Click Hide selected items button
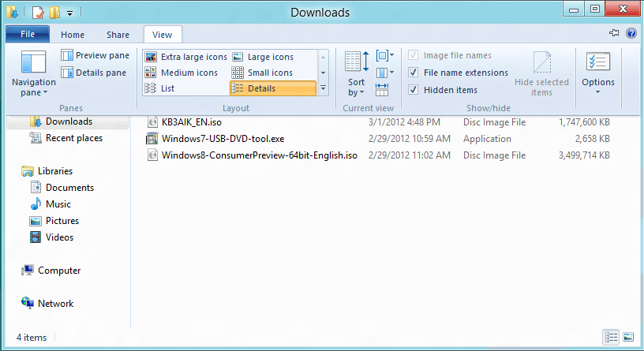The image size is (644, 351). pyautogui.click(x=541, y=74)
